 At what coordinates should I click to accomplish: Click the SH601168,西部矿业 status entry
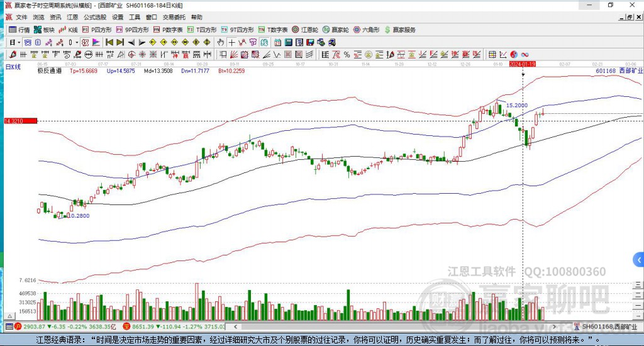point(606,326)
